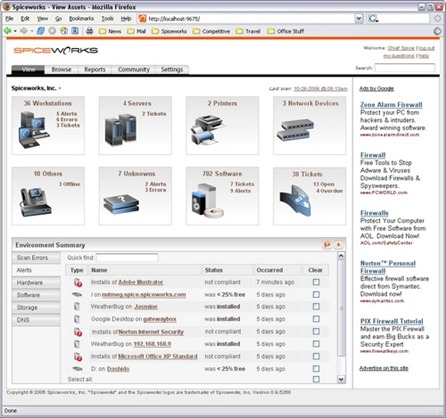
Task: Tick the Select all checkbox
Action: [316, 379]
